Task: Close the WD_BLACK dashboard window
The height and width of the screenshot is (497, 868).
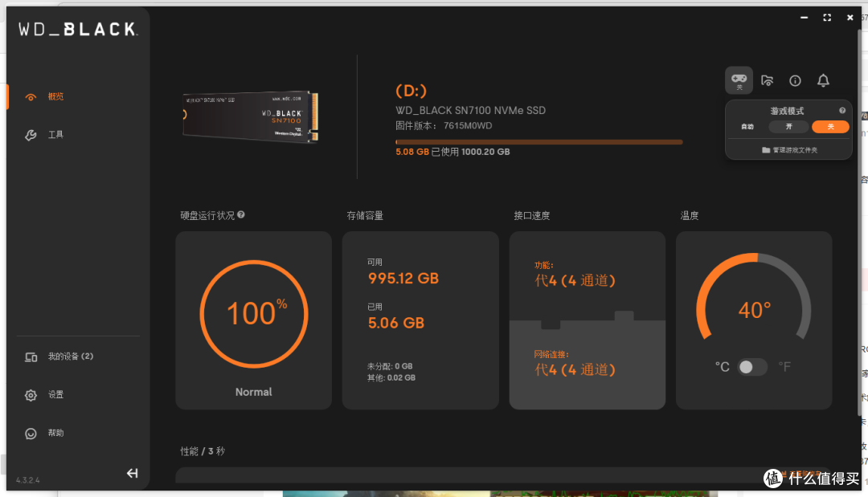Action: pos(850,18)
